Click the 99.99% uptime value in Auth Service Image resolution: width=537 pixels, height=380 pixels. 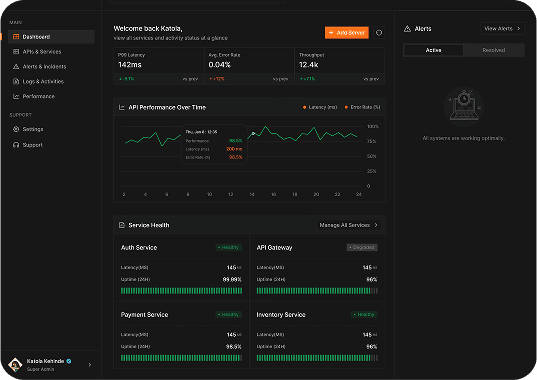(232, 280)
